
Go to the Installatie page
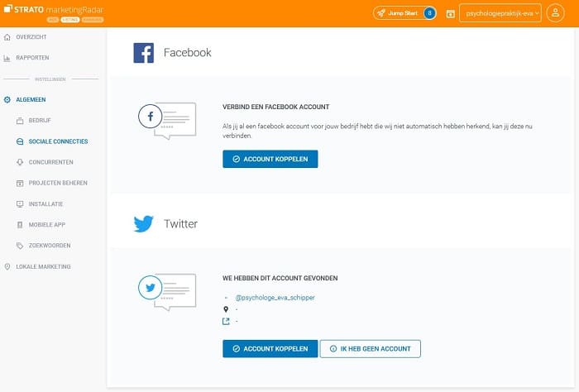(x=45, y=203)
